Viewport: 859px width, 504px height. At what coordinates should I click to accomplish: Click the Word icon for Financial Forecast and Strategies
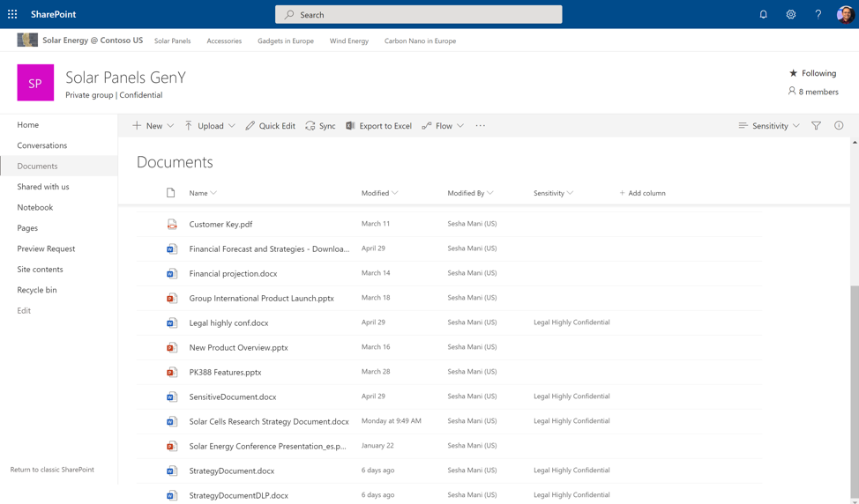(172, 249)
